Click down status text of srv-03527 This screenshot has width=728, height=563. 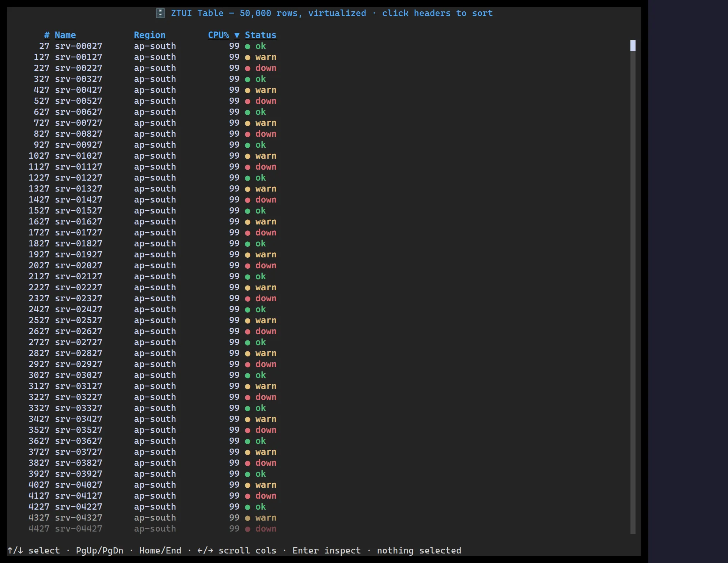tap(266, 430)
